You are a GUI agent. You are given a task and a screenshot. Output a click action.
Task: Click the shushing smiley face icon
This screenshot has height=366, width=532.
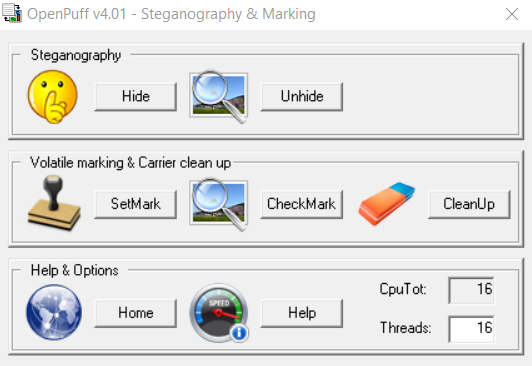coord(53,97)
